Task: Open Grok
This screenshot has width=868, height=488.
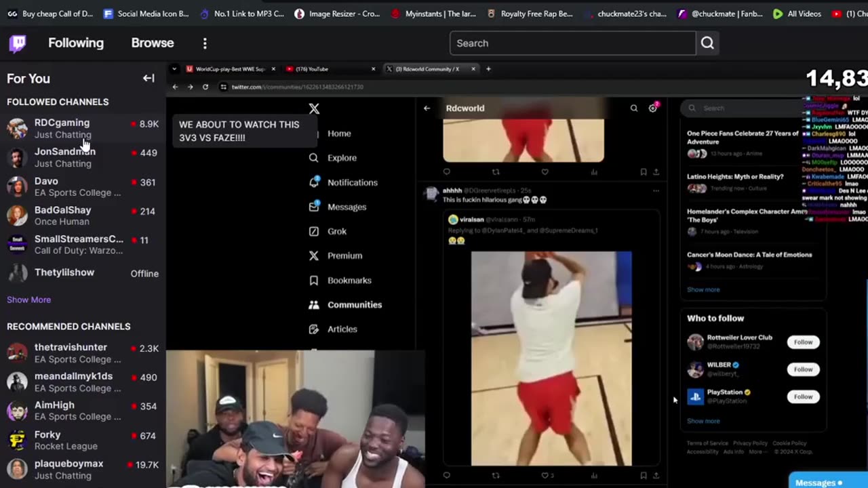Action: coord(328,231)
